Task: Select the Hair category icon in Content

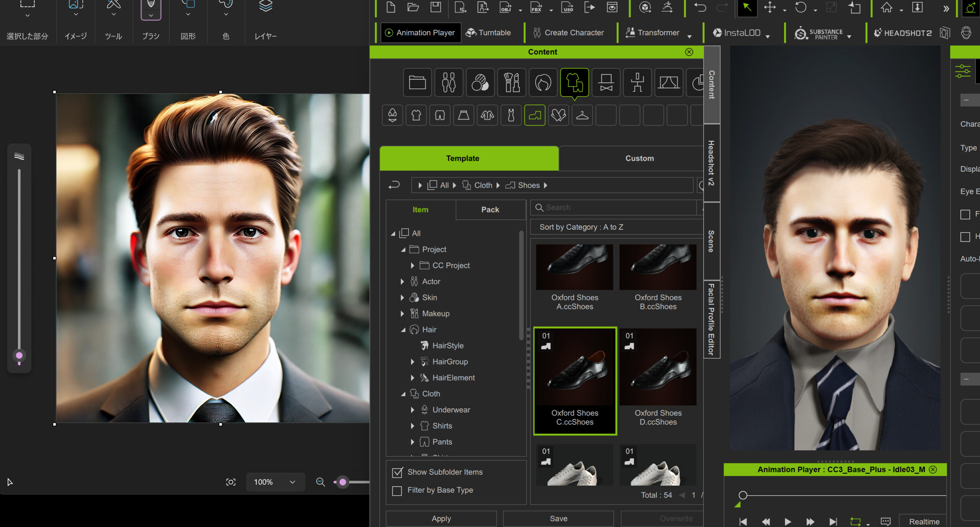Action: (543, 82)
